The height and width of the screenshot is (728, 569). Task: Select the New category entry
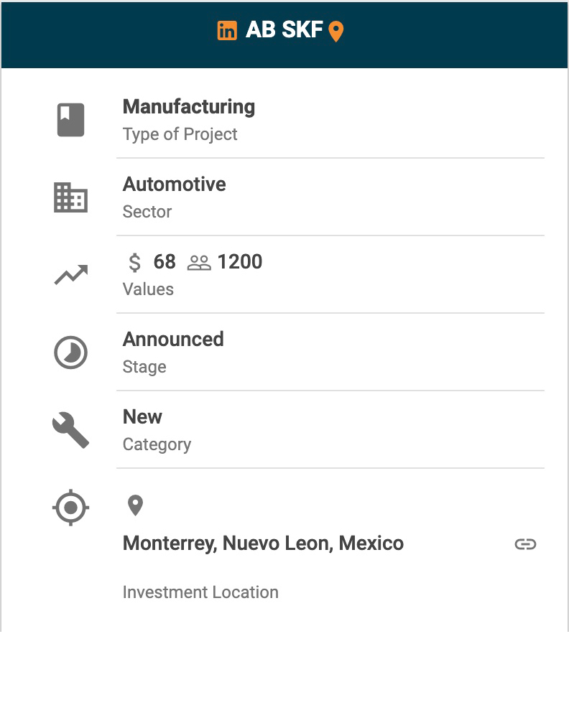142,417
